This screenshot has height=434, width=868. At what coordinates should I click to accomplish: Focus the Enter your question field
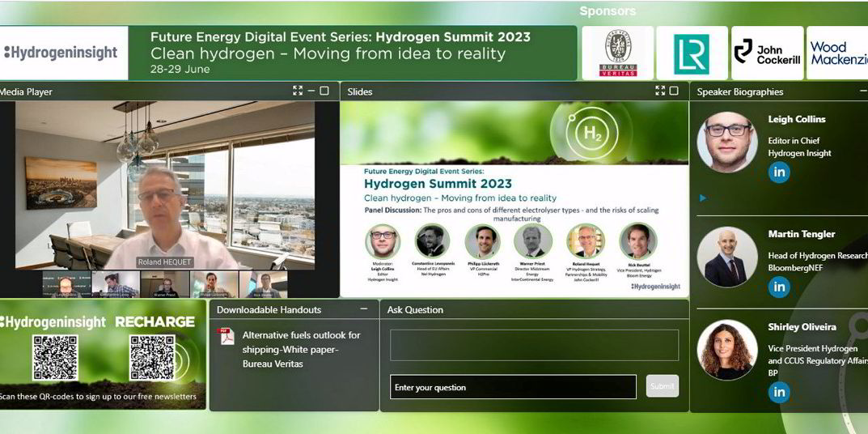pos(513,387)
